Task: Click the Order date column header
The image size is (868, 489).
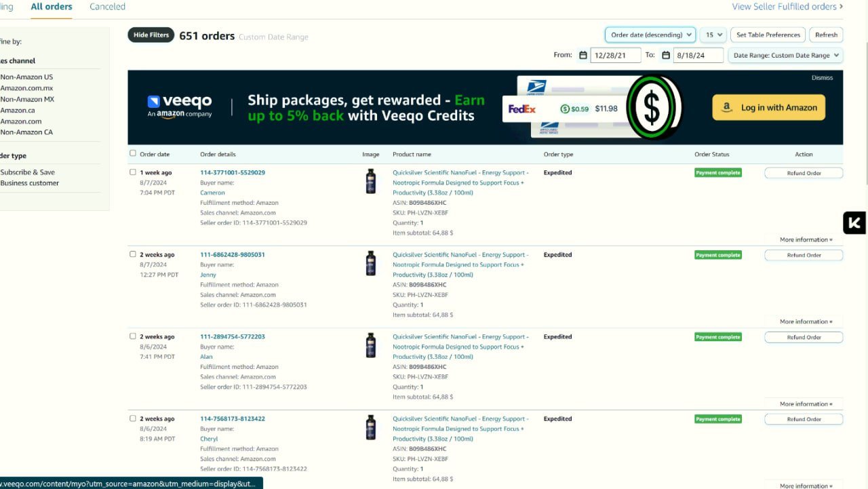Action: pos(155,154)
